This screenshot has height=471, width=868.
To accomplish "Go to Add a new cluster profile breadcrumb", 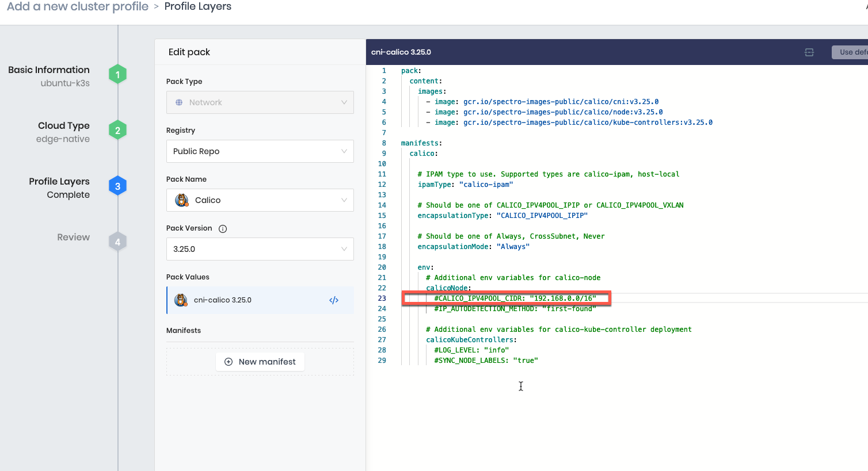I will pyautogui.click(x=78, y=7).
